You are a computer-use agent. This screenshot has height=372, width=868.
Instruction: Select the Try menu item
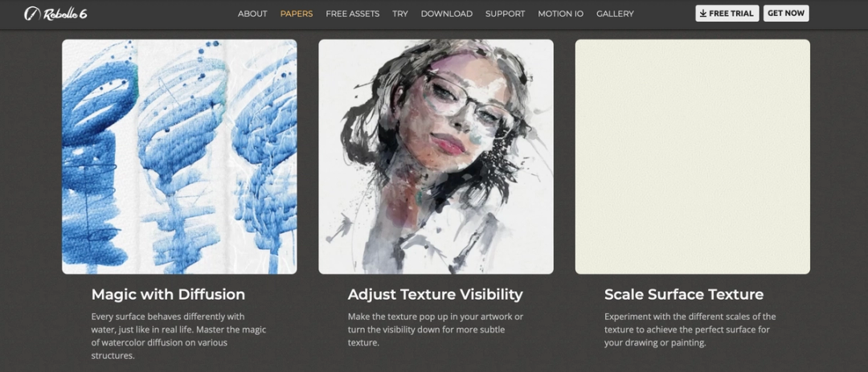(400, 14)
